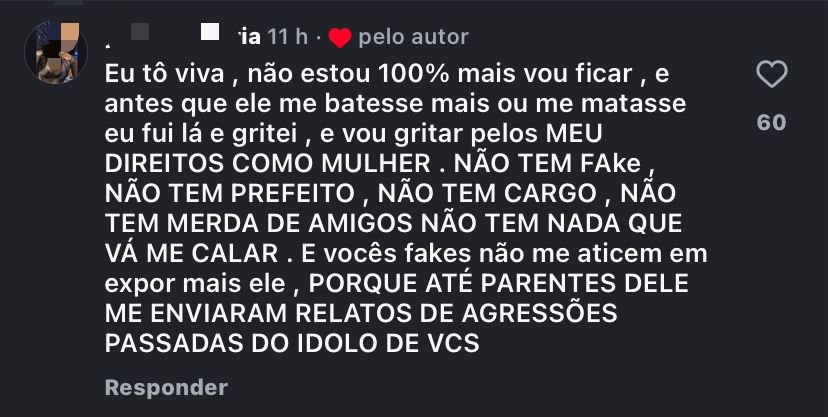The width and height of the screenshot is (828, 417).
Task: Click the red heart author-liked icon
Action: pos(340,38)
